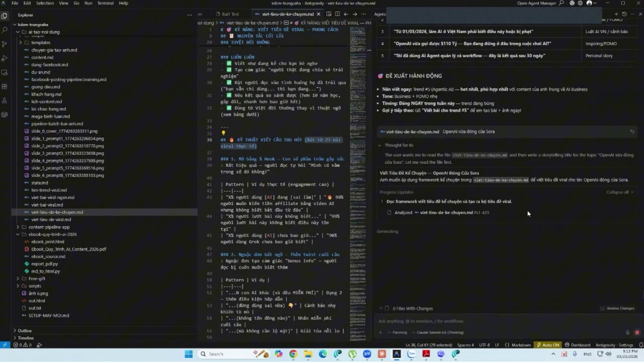This screenshot has height=362, width=644.
Task: Open the Explorer view in activity bar
Action: (x=5, y=16)
